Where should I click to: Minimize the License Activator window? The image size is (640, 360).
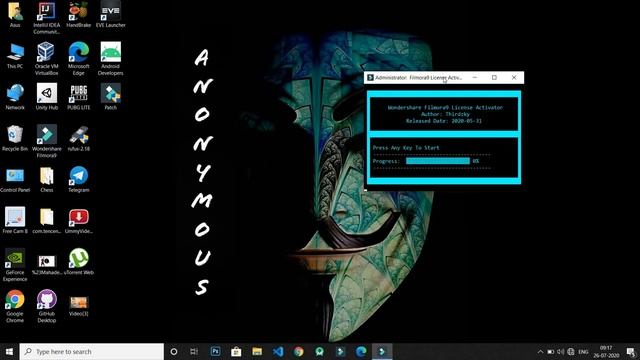coord(475,78)
